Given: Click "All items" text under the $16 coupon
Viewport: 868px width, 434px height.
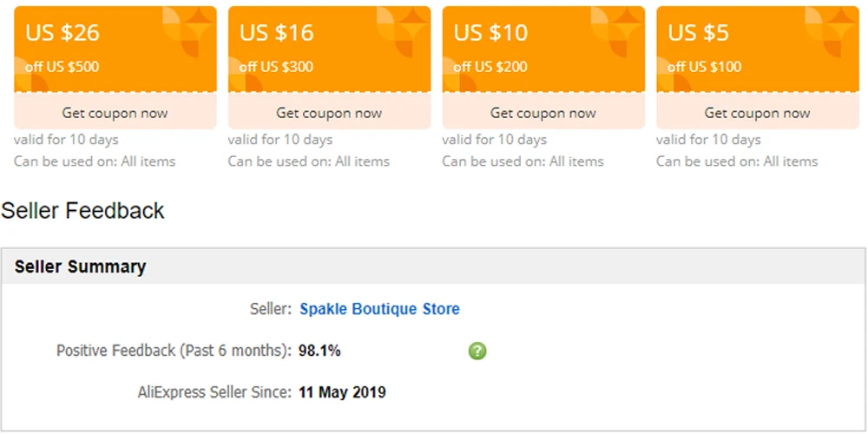Looking at the screenshot, I should point(362,161).
